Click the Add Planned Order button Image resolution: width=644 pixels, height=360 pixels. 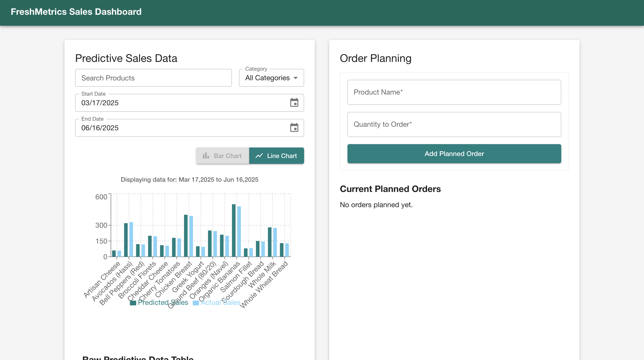point(454,154)
